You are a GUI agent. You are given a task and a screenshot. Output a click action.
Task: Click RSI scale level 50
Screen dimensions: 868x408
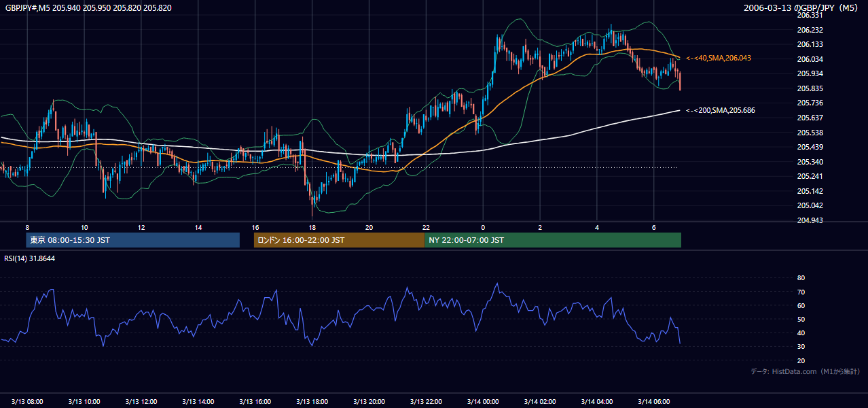pos(801,319)
